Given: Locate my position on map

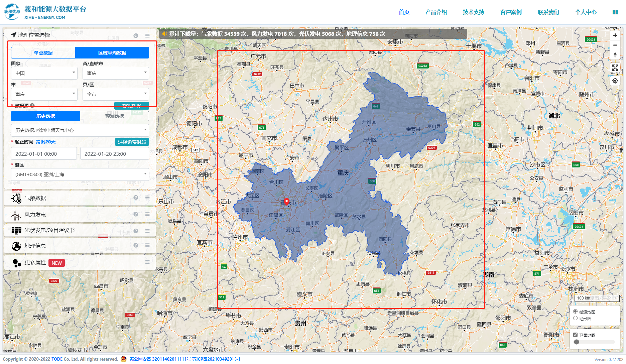Looking at the screenshot, I should point(615,81).
